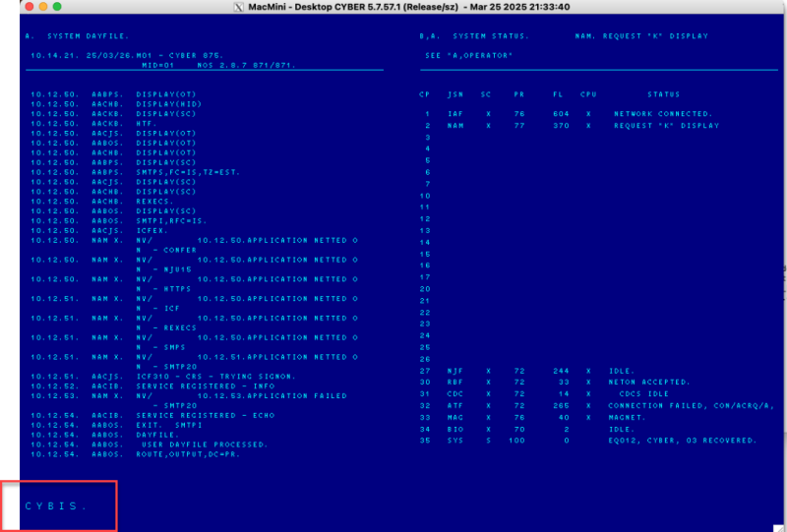Viewport: 787px width, 532px height.
Task: Select the "B,A. SYSTEM STATUS." heading
Action: click(474, 36)
